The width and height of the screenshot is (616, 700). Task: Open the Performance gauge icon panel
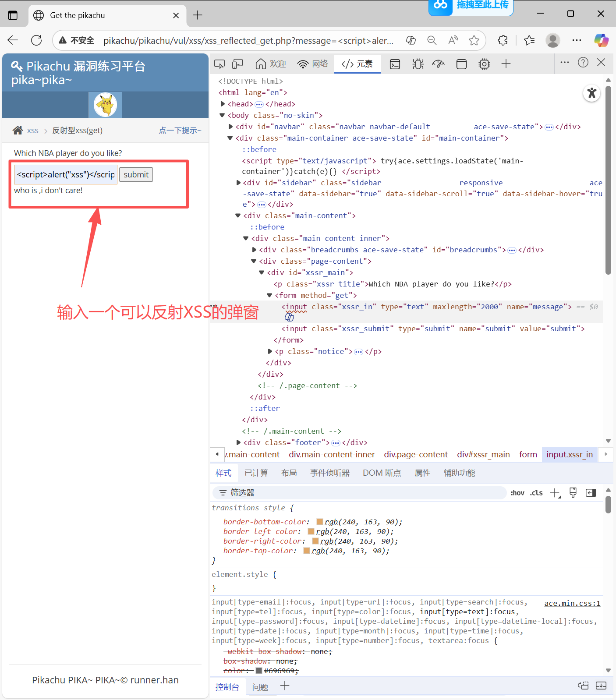pyautogui.click(x=439, y=64)
